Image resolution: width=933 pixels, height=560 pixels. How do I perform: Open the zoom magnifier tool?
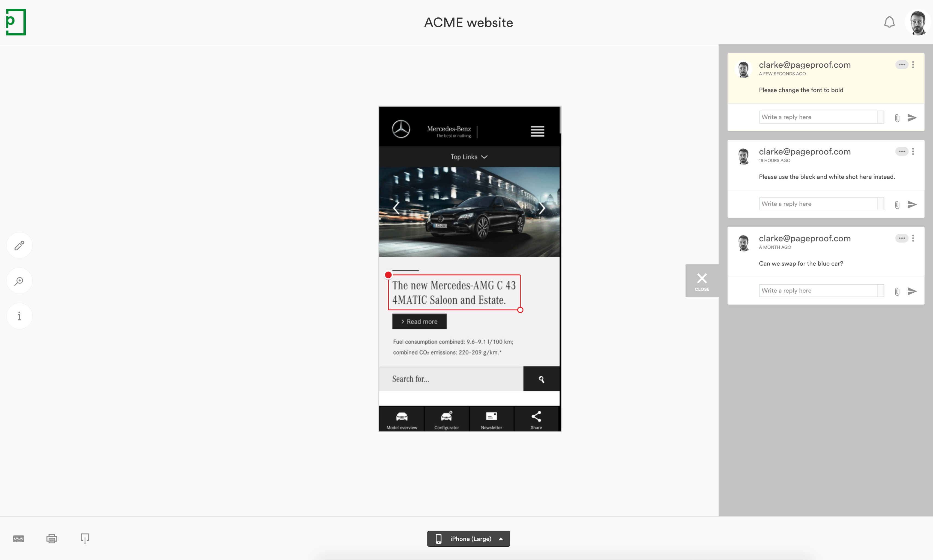[x=19, y=281]
